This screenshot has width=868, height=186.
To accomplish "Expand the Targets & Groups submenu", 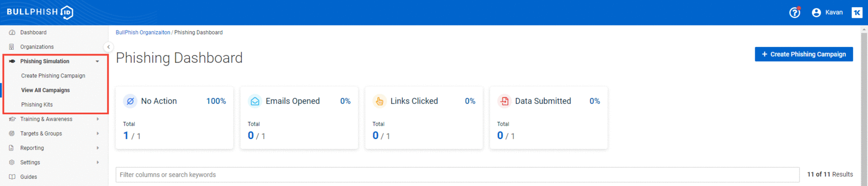I will pos(98,134).
